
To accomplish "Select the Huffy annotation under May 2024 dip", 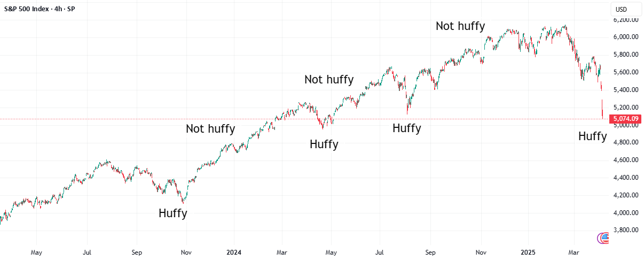I will tap(324, 144).
